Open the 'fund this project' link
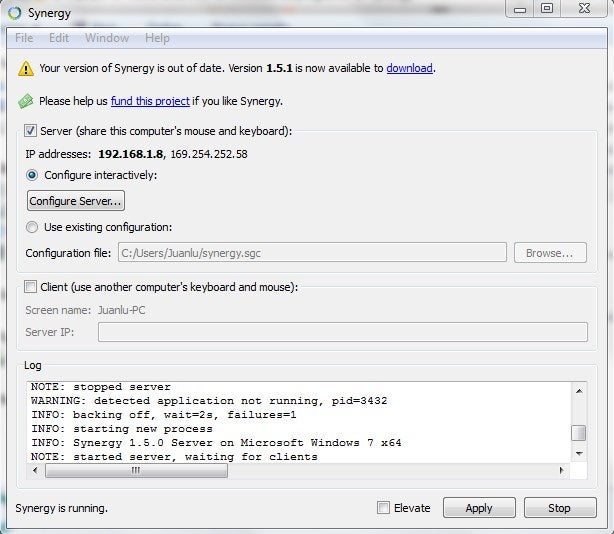 (x=150, y=101)
